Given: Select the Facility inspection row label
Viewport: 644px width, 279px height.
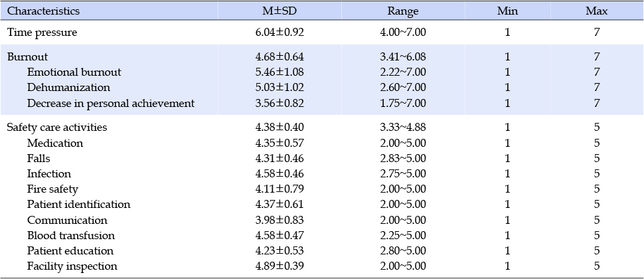Looking at the screenshot, I should 72,266.
